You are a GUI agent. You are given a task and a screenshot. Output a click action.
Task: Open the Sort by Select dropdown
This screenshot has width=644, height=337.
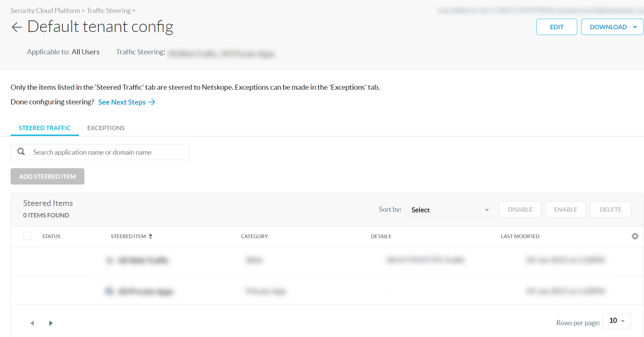coord(450,210)
